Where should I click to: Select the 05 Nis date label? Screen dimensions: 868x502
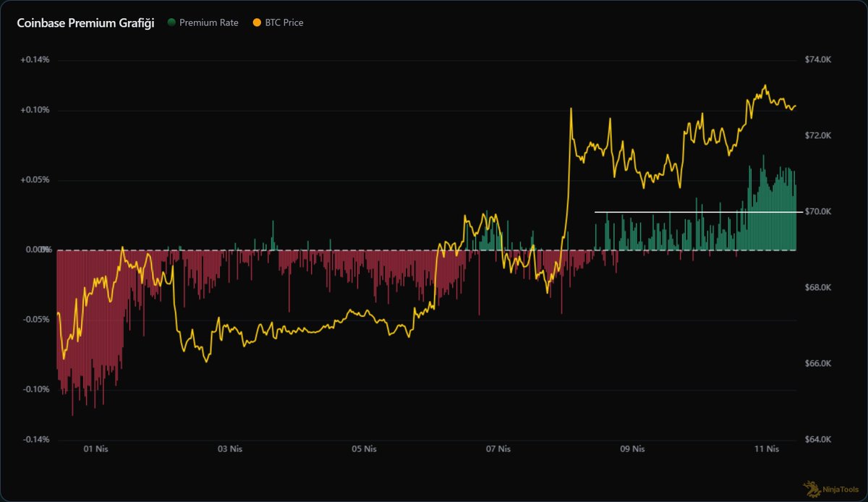[365, 449]
